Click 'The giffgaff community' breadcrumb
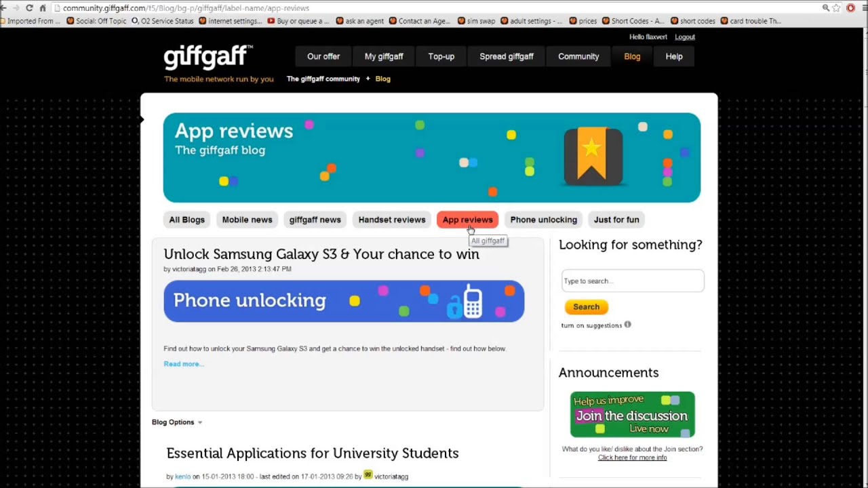868x488 pixels. (323, 79)
